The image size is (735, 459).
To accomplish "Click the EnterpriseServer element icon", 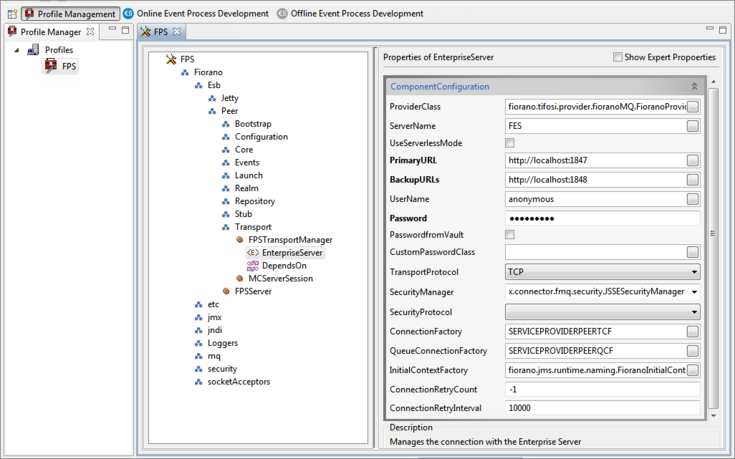I will point(253,253).
